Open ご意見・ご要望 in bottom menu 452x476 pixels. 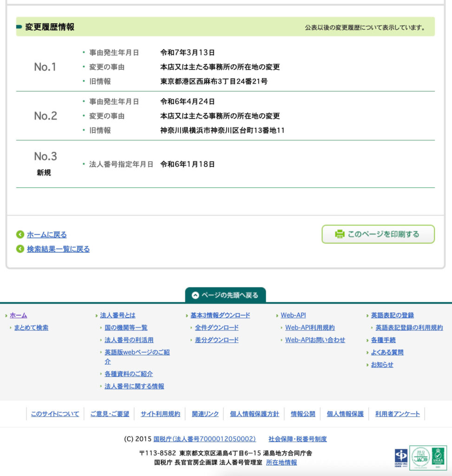[x=110, y=414]
